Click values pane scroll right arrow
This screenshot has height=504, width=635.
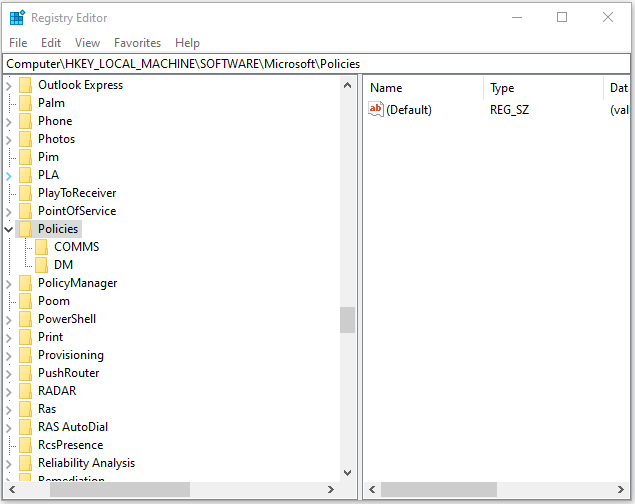tap(621, 489)
